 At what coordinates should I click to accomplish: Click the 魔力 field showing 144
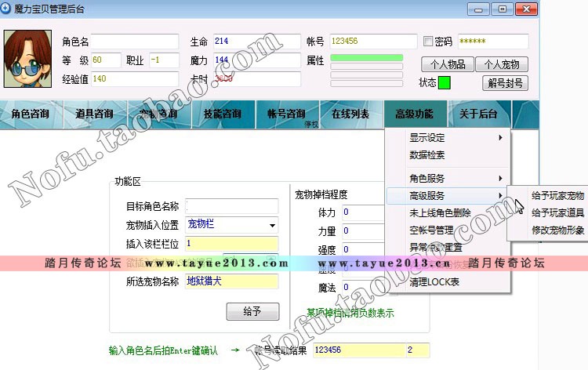(x=257, y=60)
